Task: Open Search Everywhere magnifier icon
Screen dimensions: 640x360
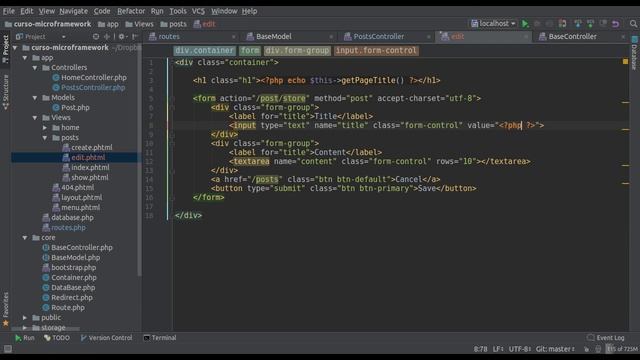Action: [x=633, y=24]
